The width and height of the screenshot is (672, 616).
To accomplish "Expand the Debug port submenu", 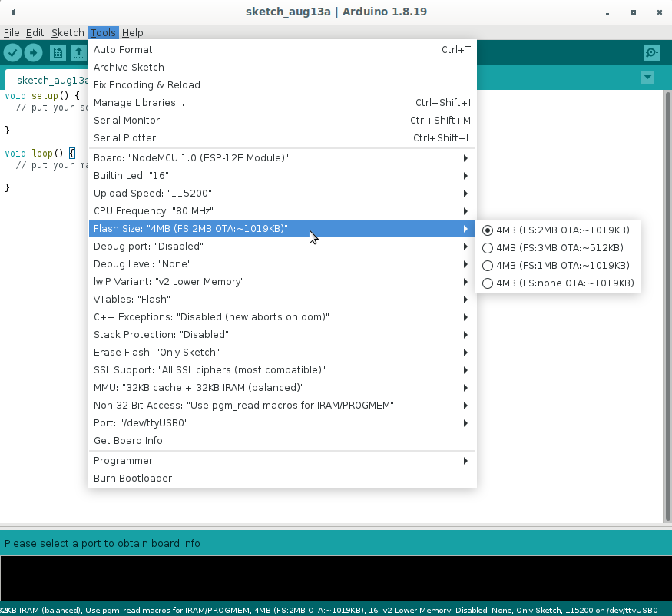I will (x=282, y=246).
